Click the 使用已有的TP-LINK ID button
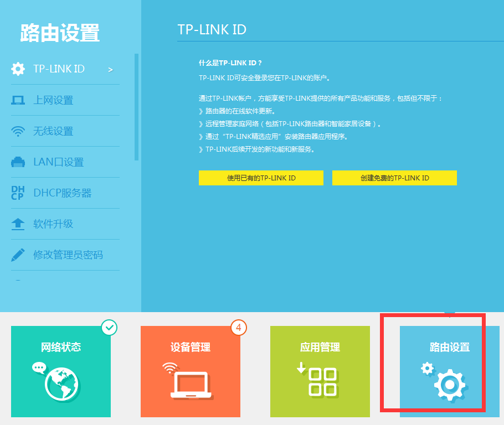This screenshot has height=425, width=504. (x=261, y=178)
